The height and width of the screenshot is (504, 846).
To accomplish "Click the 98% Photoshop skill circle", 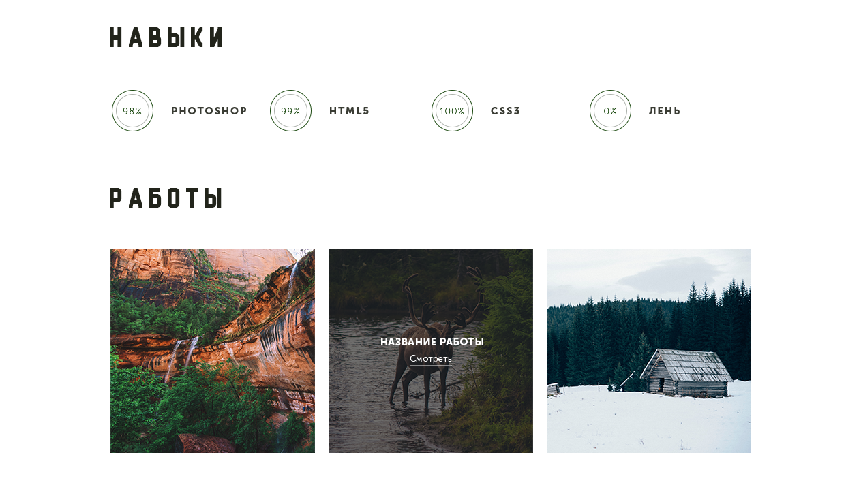I will tap(132, 111).
